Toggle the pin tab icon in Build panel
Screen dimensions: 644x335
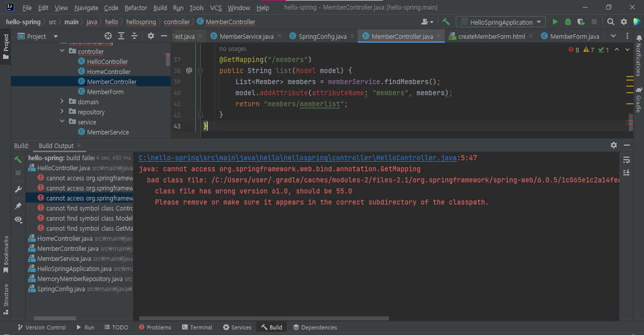(x=18, y=206)
